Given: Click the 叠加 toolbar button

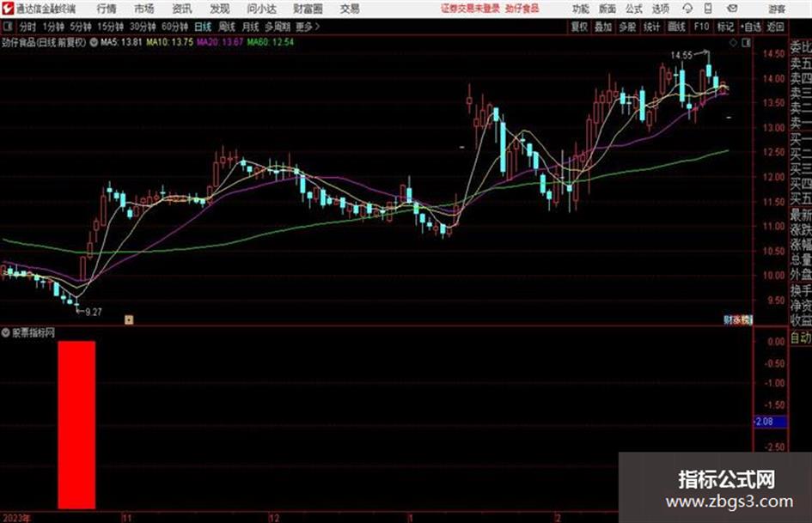Looking at the screenshot, I should pyautogui.click(x=603, y=27).
